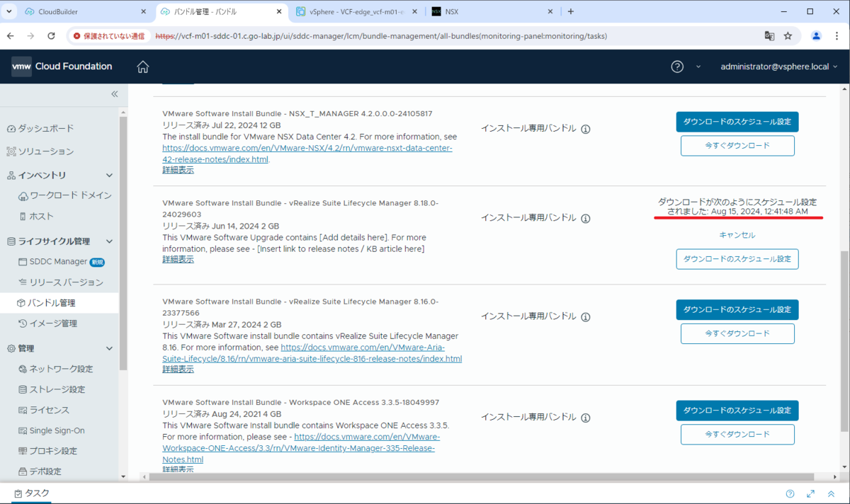Viewport: 850px width, 504px height.
Task: Click info icon beside NSX_T_MANAGER install-only bundle
Action: [586, 129]
